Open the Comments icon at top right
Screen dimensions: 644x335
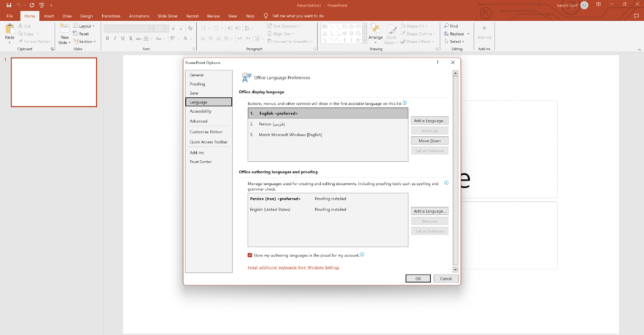click(x=636, y=16)
